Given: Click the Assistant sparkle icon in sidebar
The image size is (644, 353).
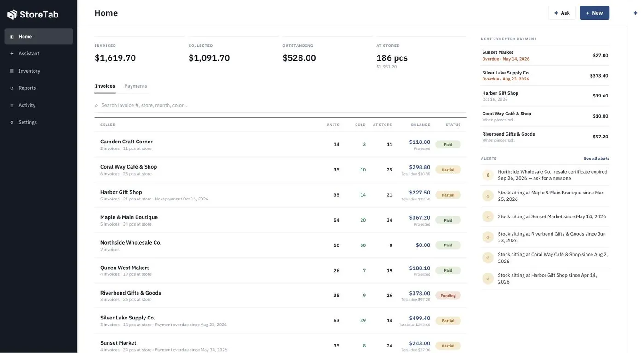Looking at the screenshot, I should pos(12,54).
